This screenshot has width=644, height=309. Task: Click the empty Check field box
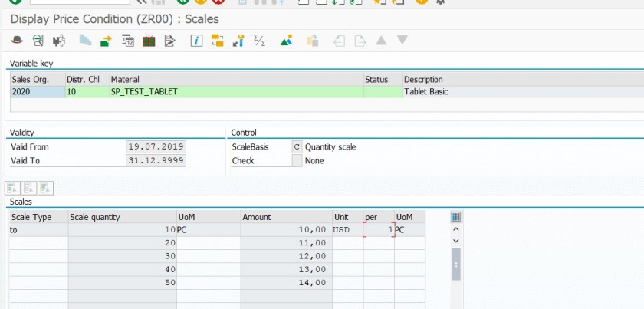tap(297, 160)
